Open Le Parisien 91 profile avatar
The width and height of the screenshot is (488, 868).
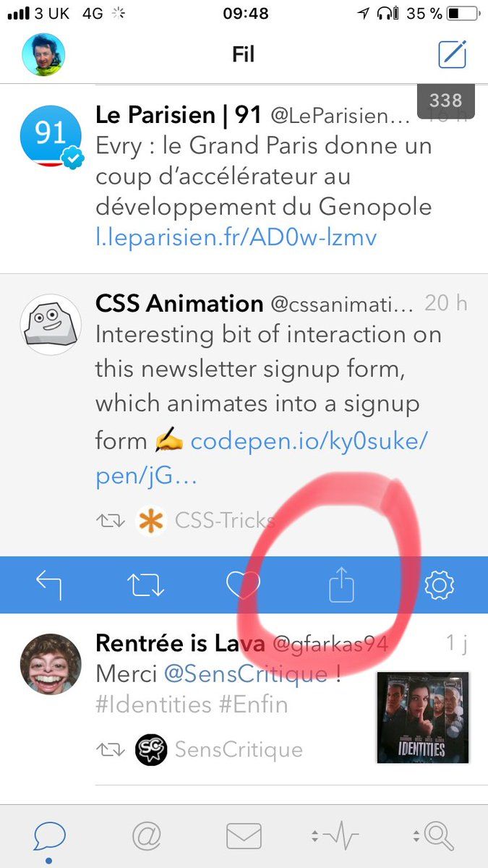51,137
